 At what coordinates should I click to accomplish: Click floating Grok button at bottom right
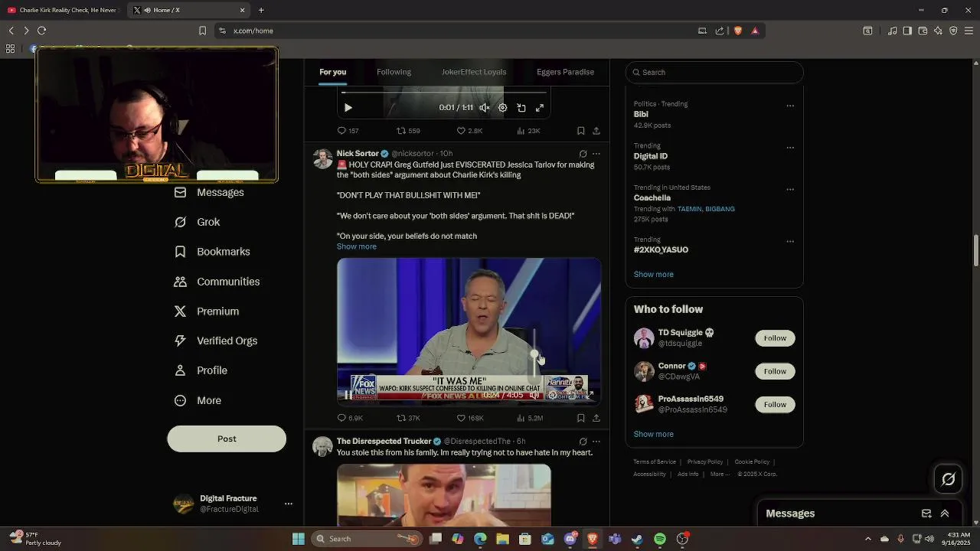coord(948,479)
